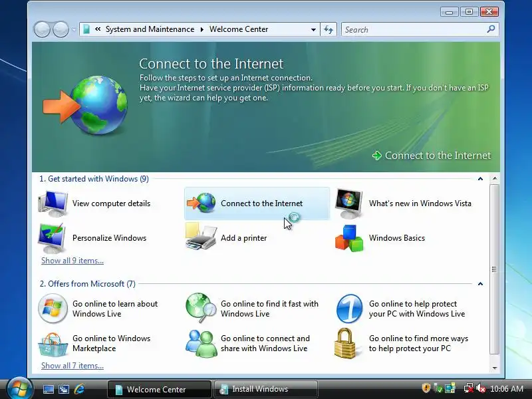Click 'View computer details' text
This screenshot has height=399, width=532.
[x=111, y=203]
